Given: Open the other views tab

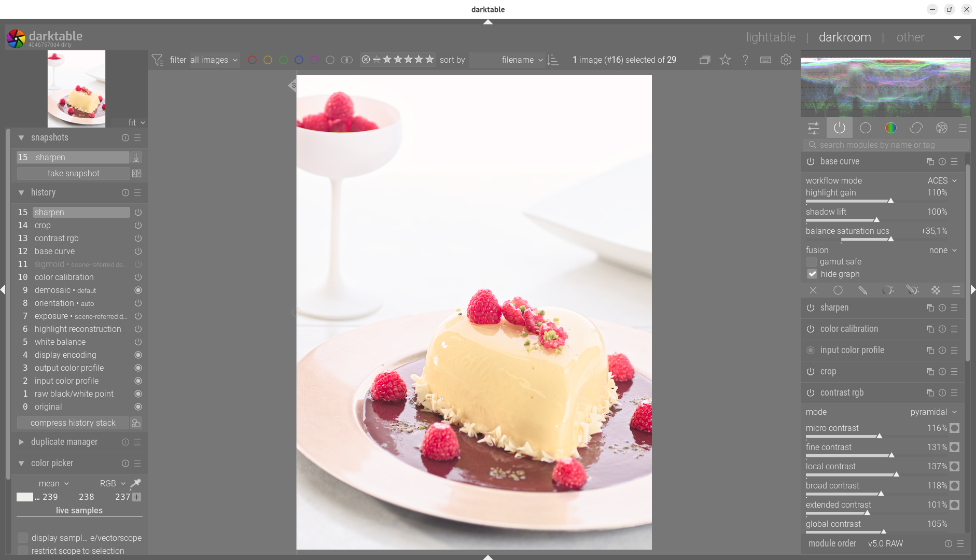Looking at the screenshot, I should pyautogui.click(x=910, y=37).
